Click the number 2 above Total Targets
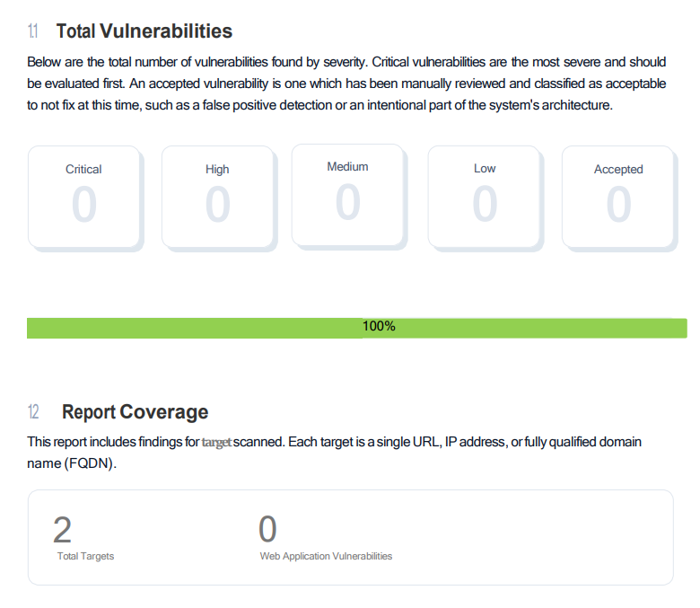The height and width of the screenshot is (608, 700). point(62,530)
